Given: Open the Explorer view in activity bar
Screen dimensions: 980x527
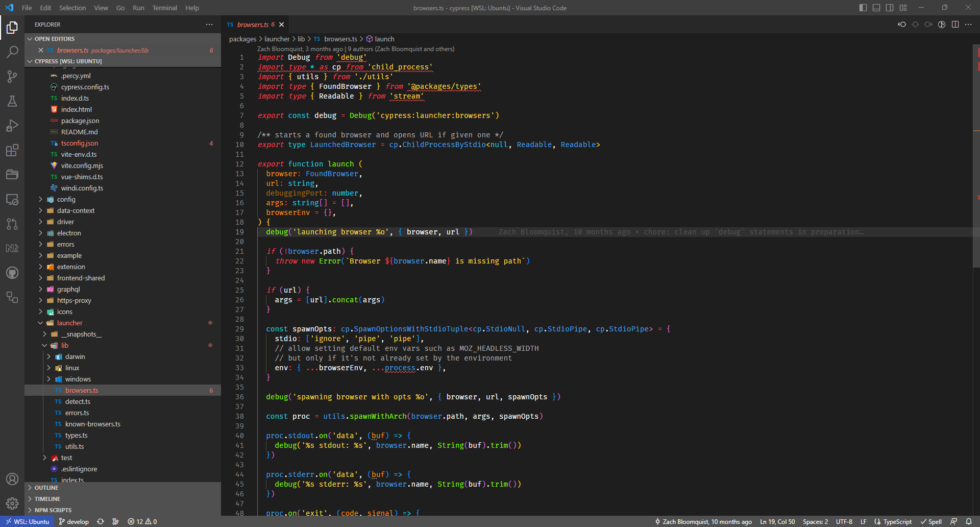Looking at the screenshot, I should pos(12,27).
